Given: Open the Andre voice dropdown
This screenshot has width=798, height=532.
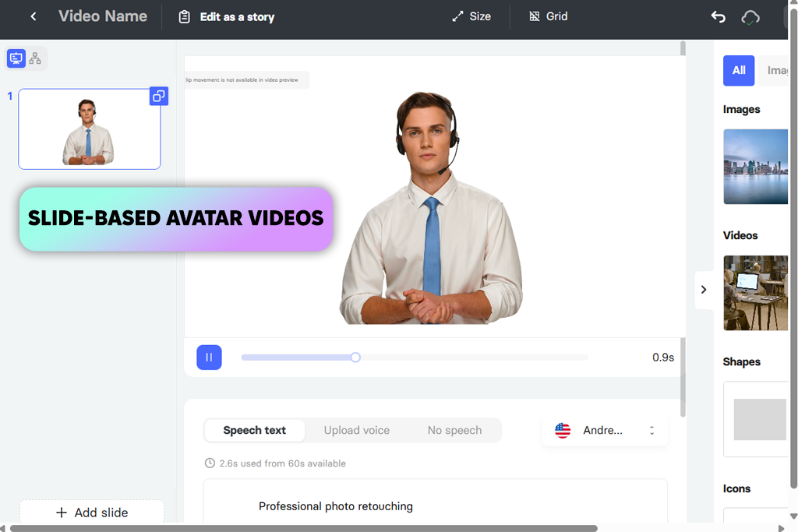Looking at the screenshot, I should (x=605, y=430).
